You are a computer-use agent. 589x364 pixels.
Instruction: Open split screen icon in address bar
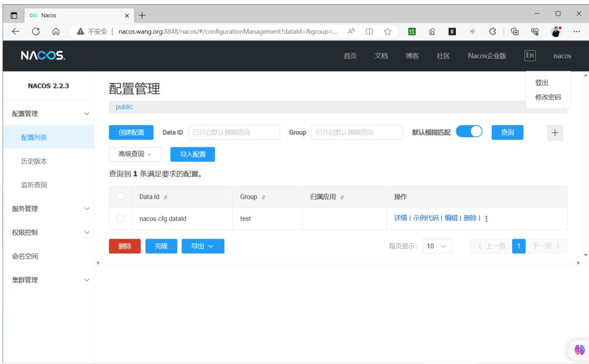pos(369,32)
